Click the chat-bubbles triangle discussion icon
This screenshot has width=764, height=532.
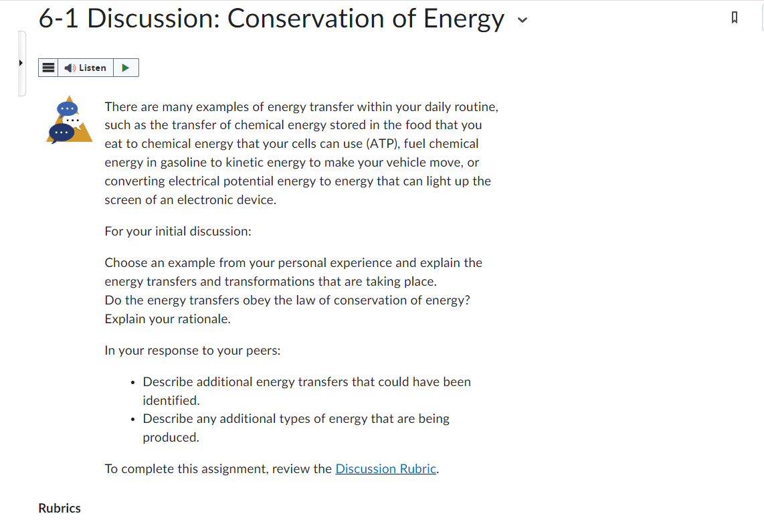coord(69,120)
